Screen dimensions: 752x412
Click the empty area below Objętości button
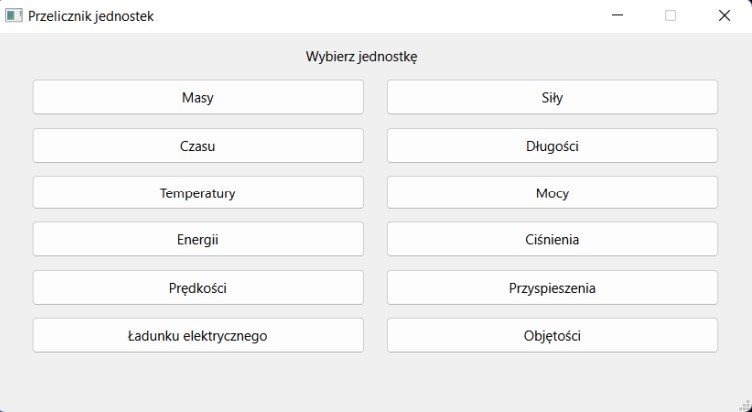552,379
